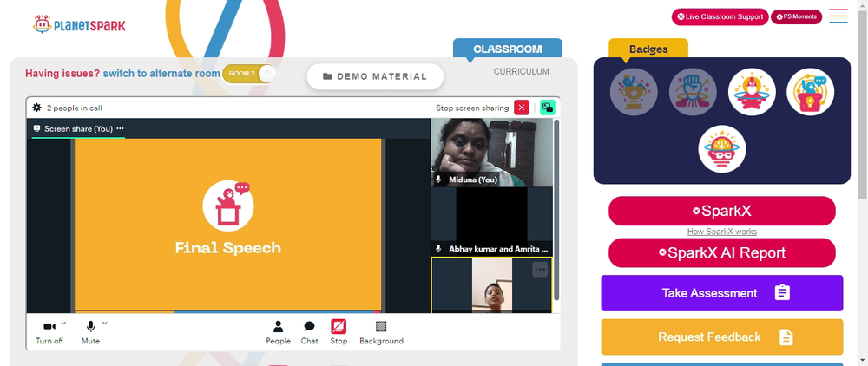Image resolution: width=868 pixels, height=366 pixels.
Task: Click the raised fist badge
Action: (x=693, y=92)
